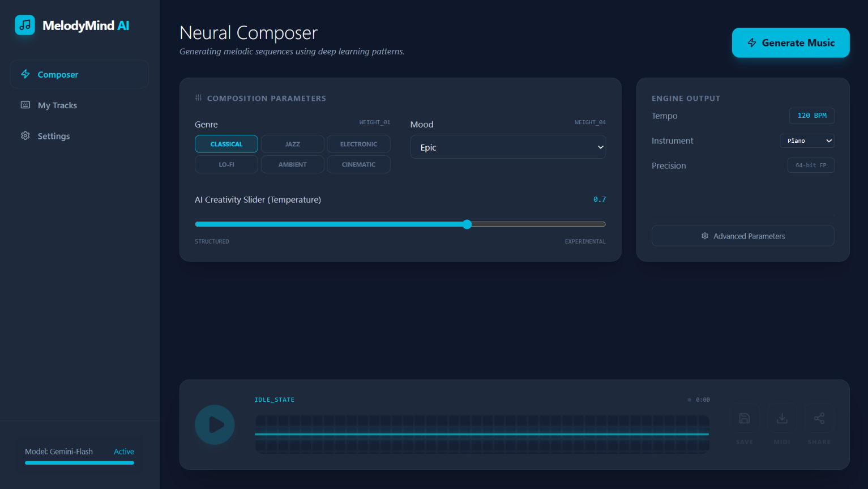
Task: Click the AI Creativity temperature slider handle
Action: tap(467, 224)
